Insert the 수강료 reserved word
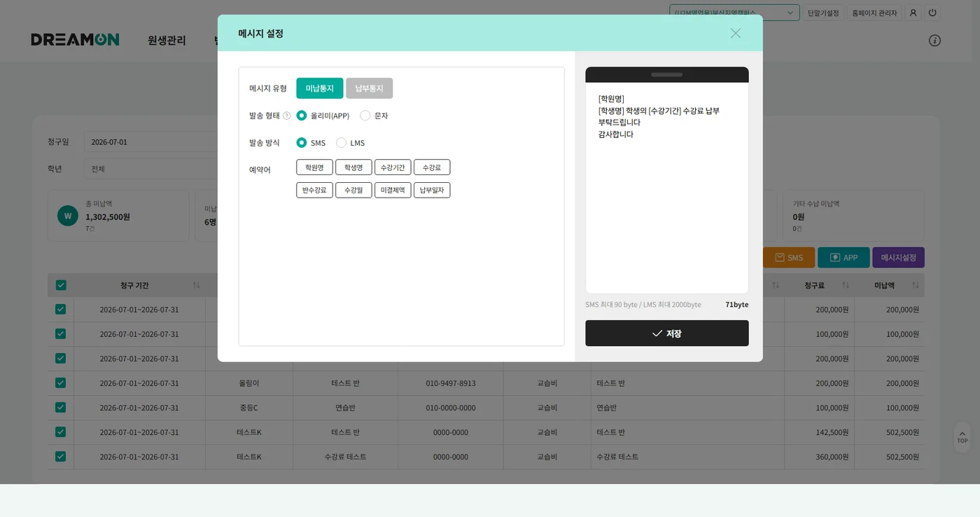980x517 pixels. [x=432, y=167]
